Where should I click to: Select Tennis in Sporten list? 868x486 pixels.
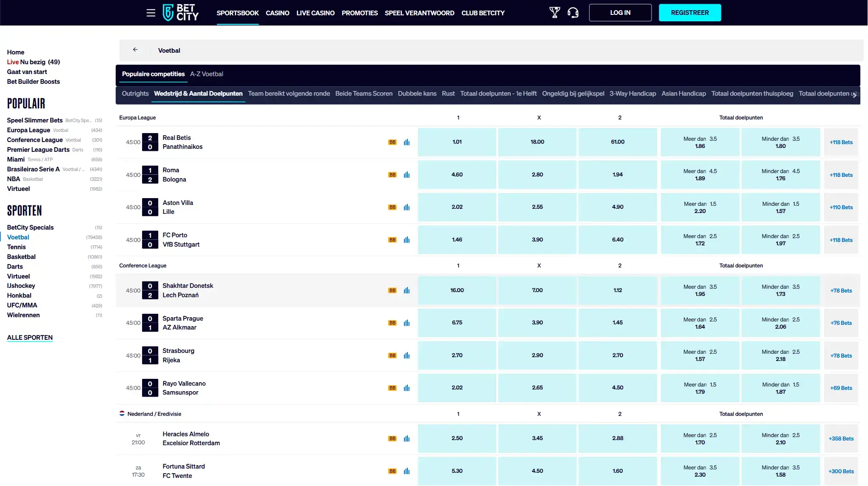[16, 247]
